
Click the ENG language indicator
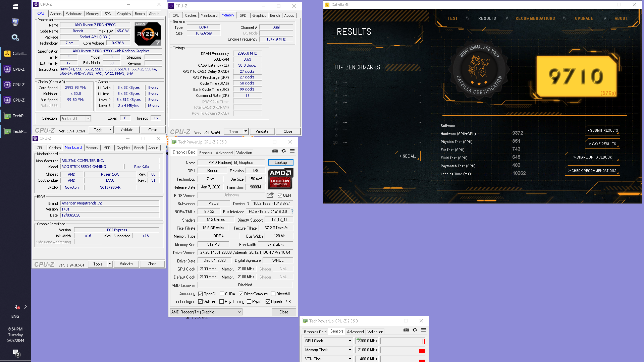[x=15, y=316]
